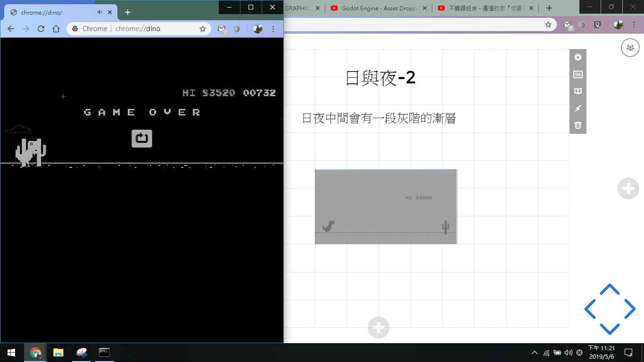Viewport: 644px width, 362px height.
Task: Navigate to the right slide with right arrow
Action: pyautogui.click(x=630, y=309)
